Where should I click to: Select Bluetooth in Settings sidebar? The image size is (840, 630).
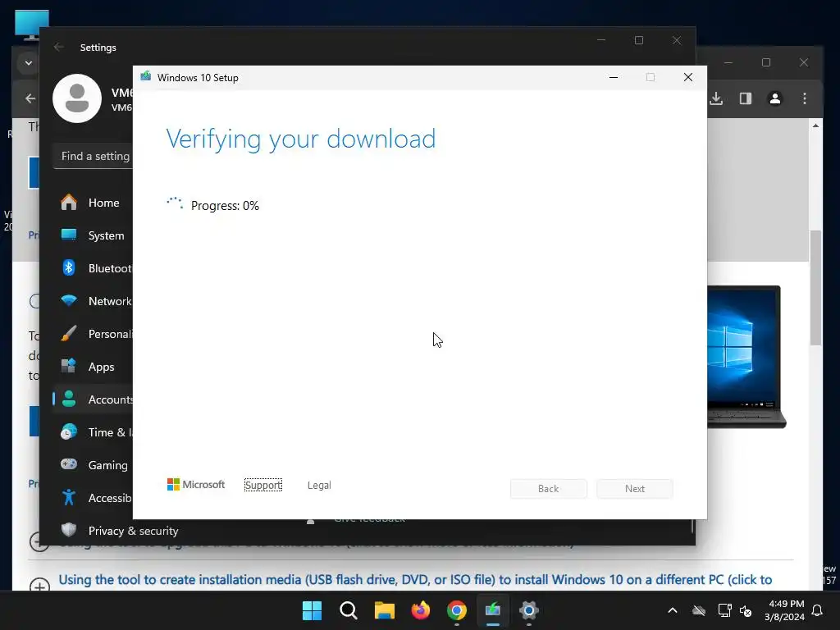tap(94, 268)
